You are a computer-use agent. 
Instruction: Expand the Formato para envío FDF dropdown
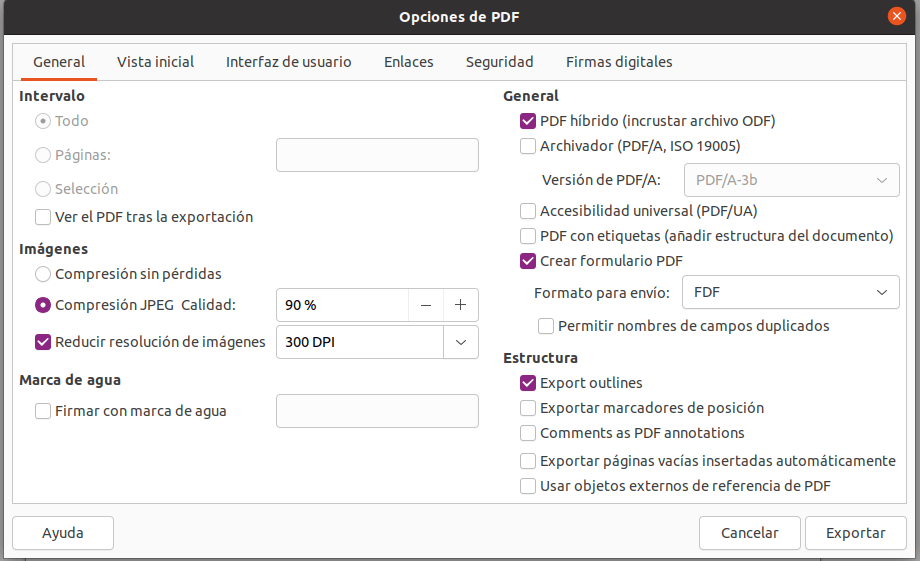coord(880,293)
